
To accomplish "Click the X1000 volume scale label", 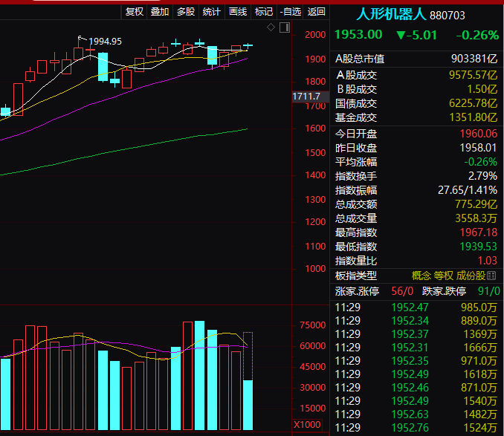I will point(307,424).
